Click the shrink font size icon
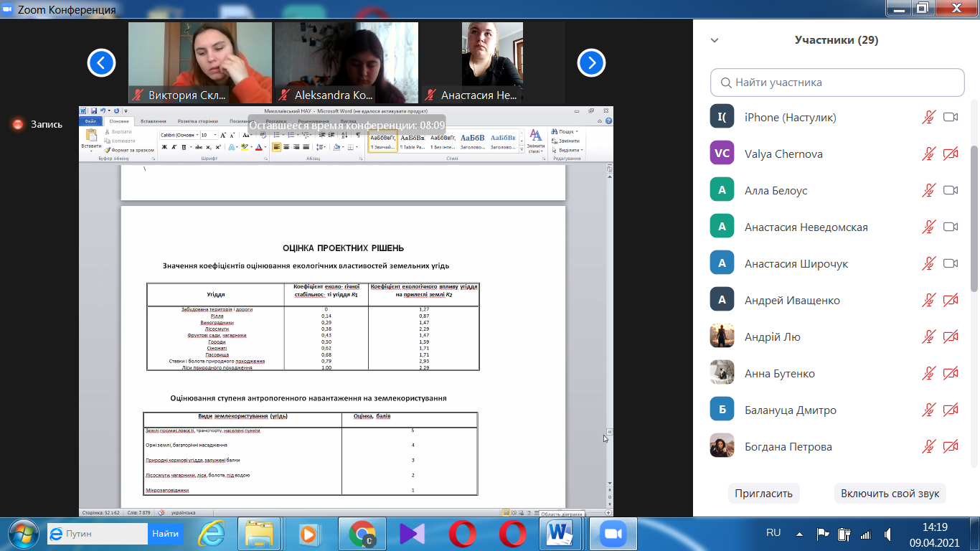This screenshot has height=551, width=980. 232,135
